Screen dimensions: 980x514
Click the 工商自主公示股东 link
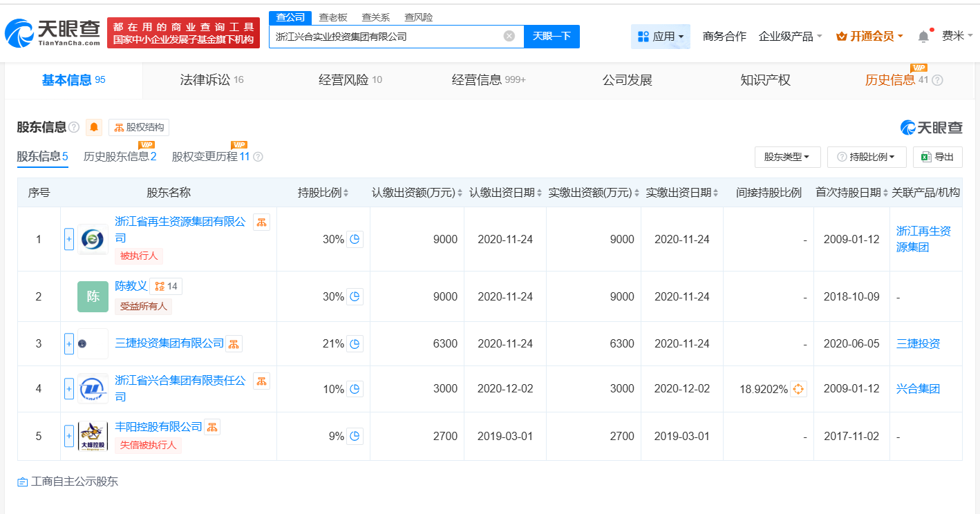tap(68, 482)
